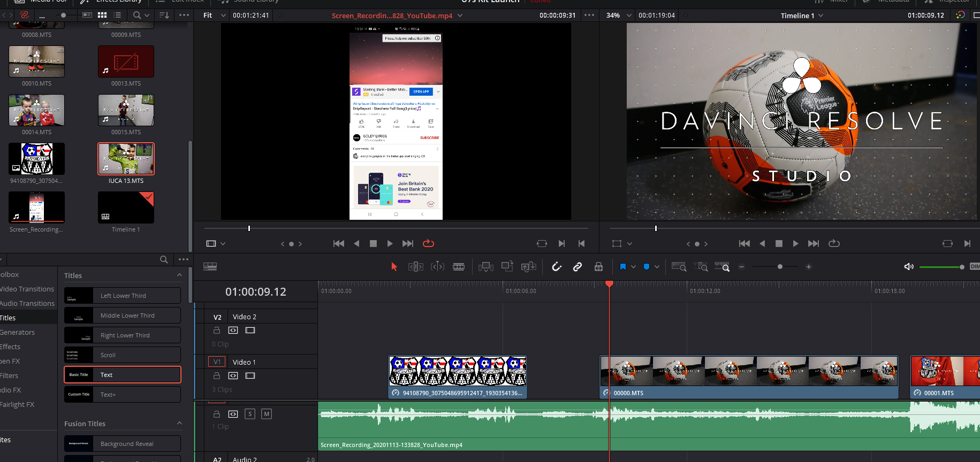Click Insert Clip toolbar icon
Viewport: 980px width, 462px height.
point(485,267)
